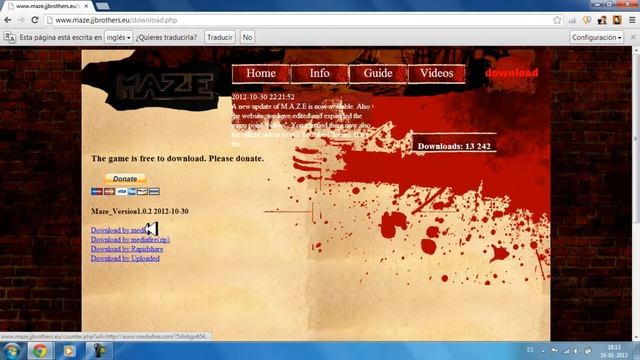Click the Downloads: 13 242 counter
640x360 pixels.
tap(454, 146)
